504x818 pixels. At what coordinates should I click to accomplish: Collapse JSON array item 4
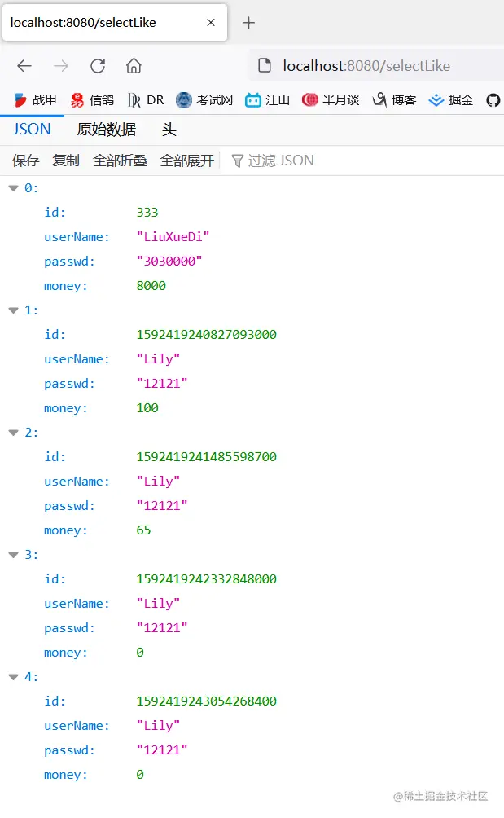point(14,677)
